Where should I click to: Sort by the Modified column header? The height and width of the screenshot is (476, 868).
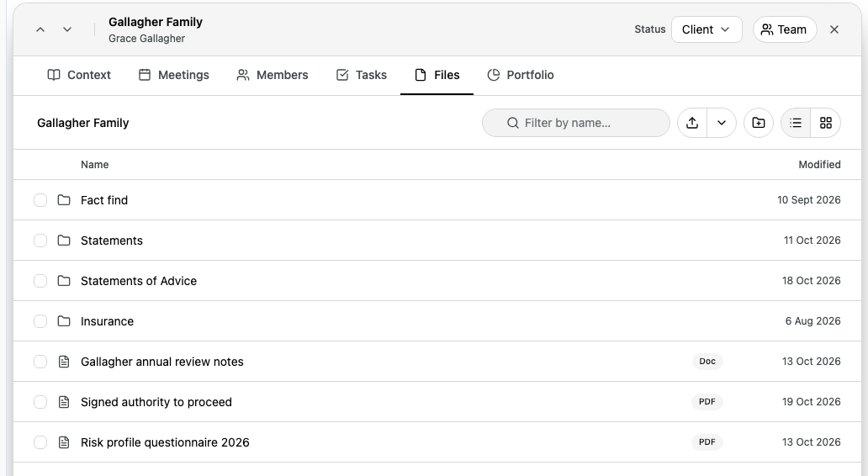(x=819, y=164)
